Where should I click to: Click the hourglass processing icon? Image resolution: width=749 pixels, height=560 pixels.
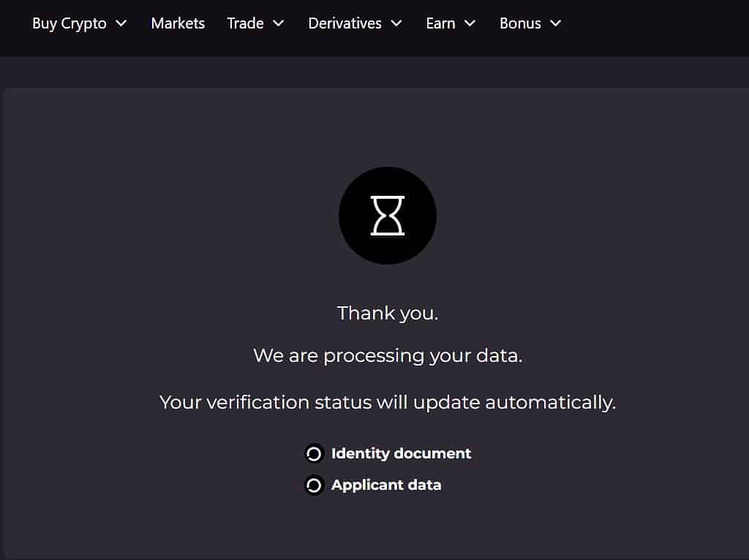pyautogui.click(x=388, y=216)
